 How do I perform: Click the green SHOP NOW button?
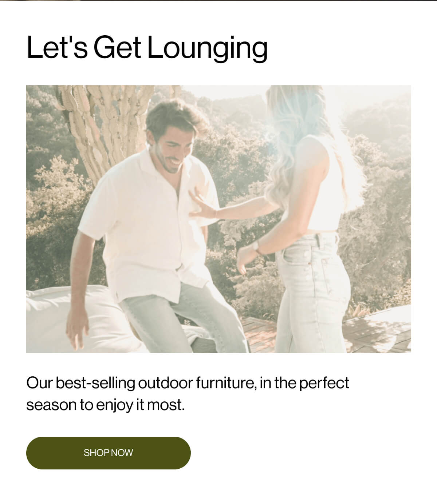click(109, 453)
